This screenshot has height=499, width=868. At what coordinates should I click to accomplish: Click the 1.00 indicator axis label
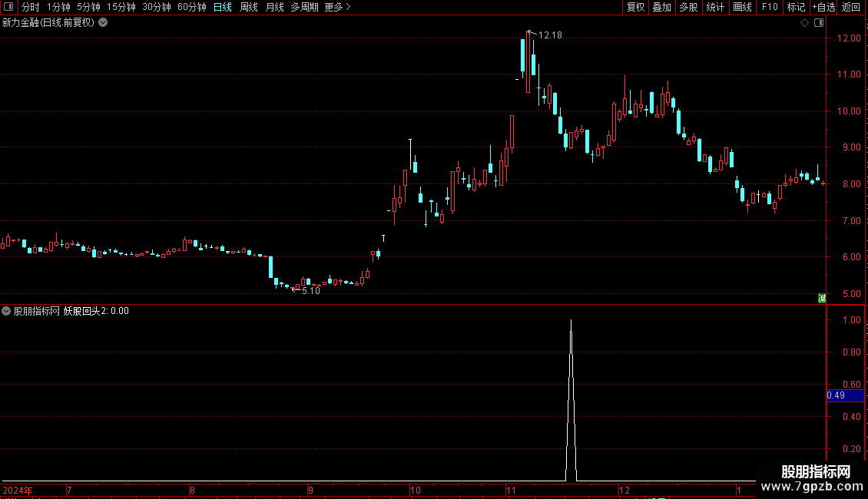pyautogui.click(x=851, y=320)
